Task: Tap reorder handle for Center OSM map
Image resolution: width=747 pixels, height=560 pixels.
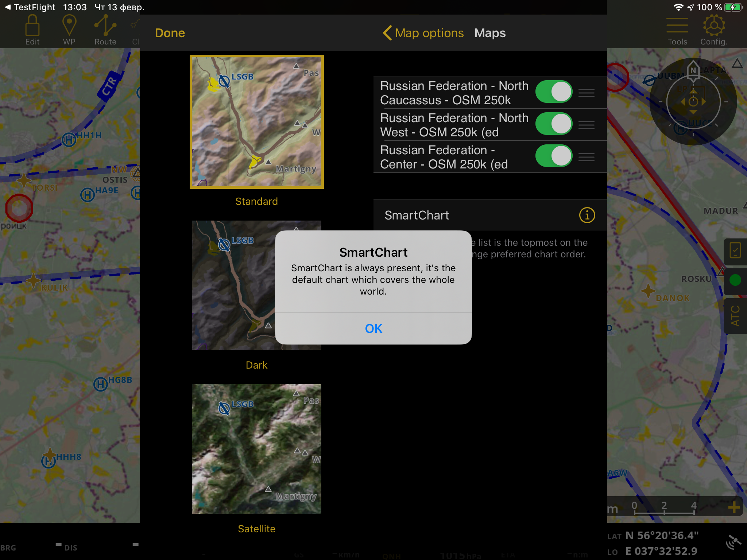Action: pyautogui.click(x=587, y=157)
